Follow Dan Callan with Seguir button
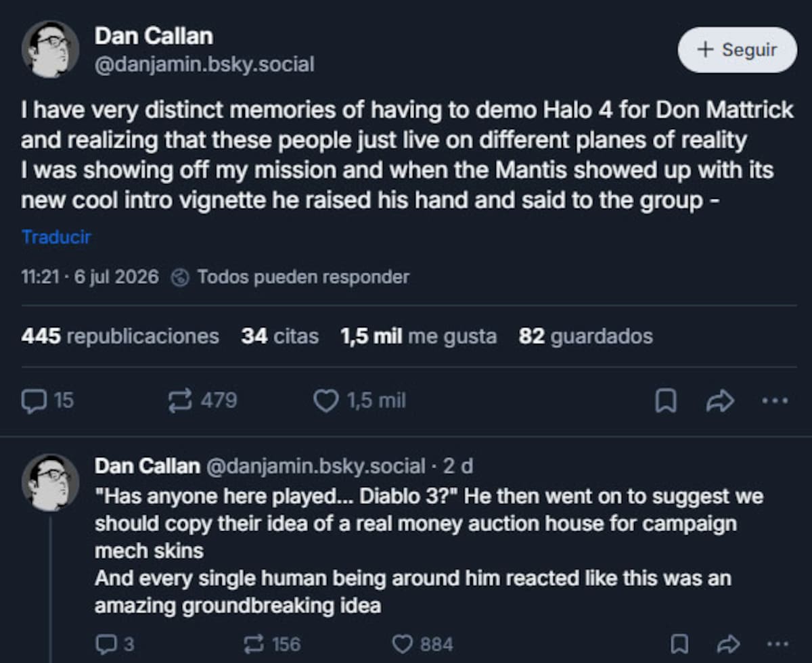Viewport: 812px width, 663px height. click(738, 50)
